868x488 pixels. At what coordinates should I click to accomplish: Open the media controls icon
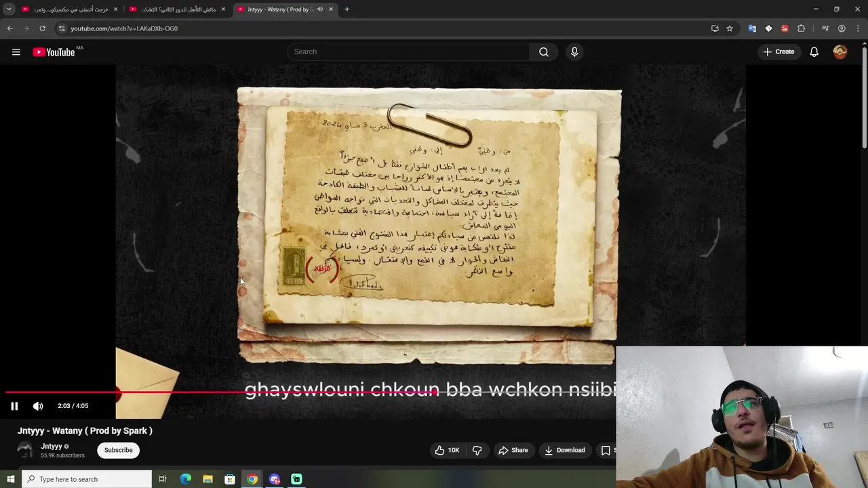[825, 28]
